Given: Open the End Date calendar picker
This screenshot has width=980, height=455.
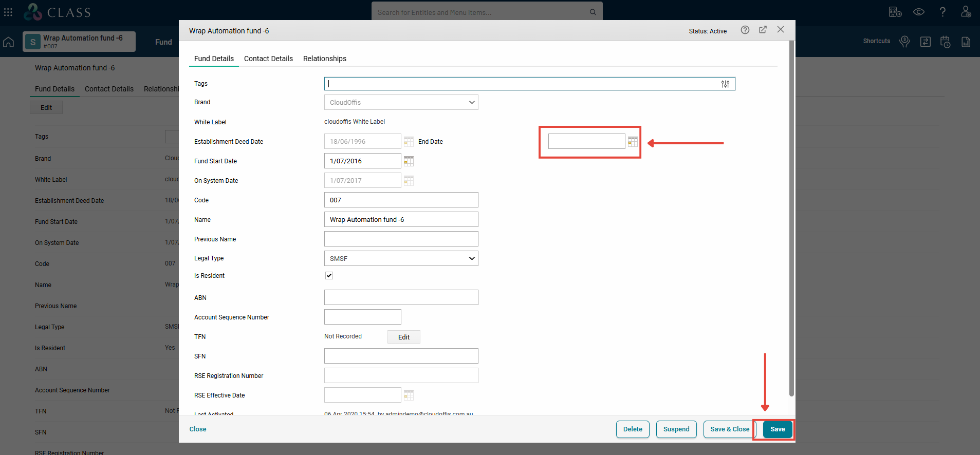Looking at the screenshot, I should tap(633, 142).
